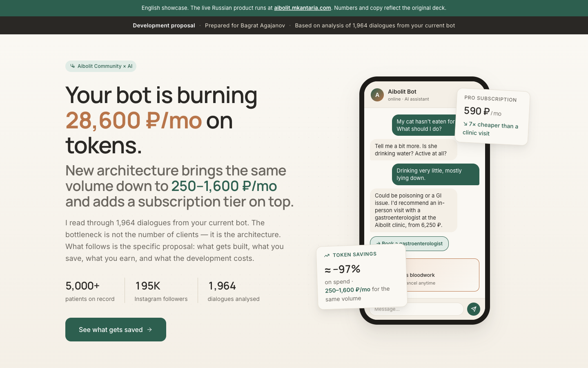Viewport: 588px width, 368px height.
Task: Click the 1,964 dialogues analysed stat
Action: click(234, 291)
